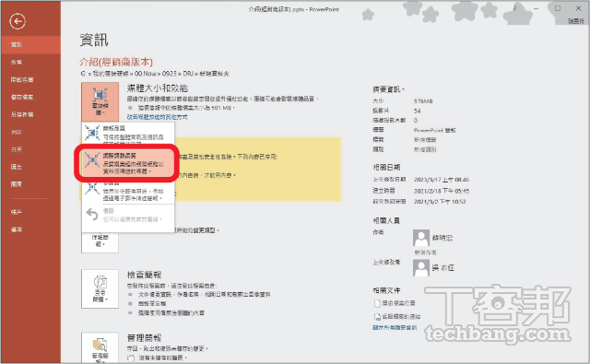590x364 pixels.
Task: Open the 資訊 (Info) backstage tab
Action: (30, 45)
